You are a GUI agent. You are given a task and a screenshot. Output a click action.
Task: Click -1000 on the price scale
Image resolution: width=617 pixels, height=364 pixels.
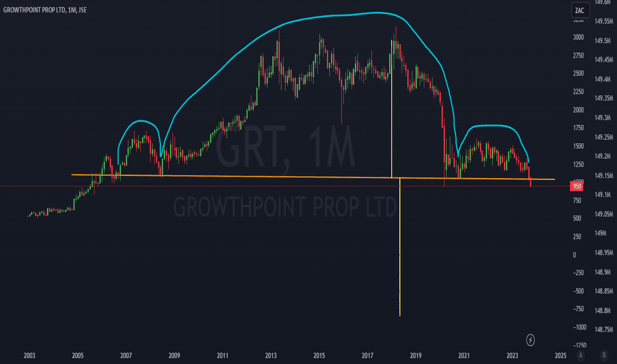point(579,328)
